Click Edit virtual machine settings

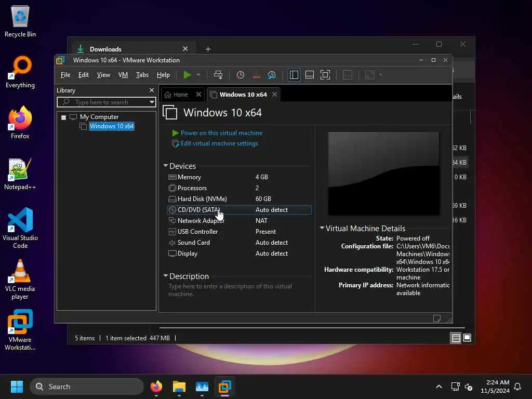coord(219,143)
